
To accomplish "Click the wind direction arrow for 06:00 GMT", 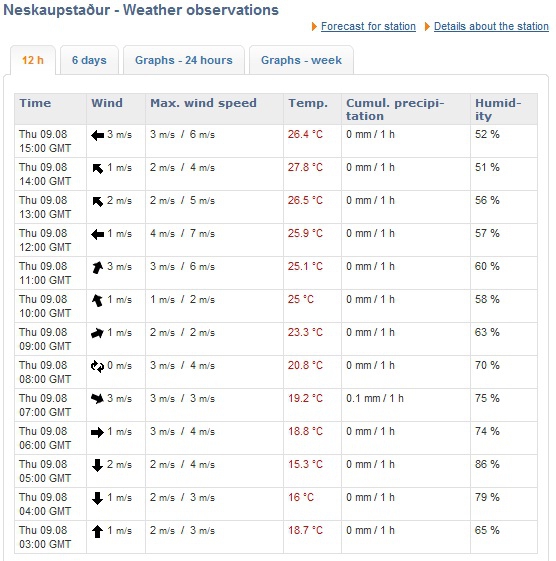I will 97,432.
